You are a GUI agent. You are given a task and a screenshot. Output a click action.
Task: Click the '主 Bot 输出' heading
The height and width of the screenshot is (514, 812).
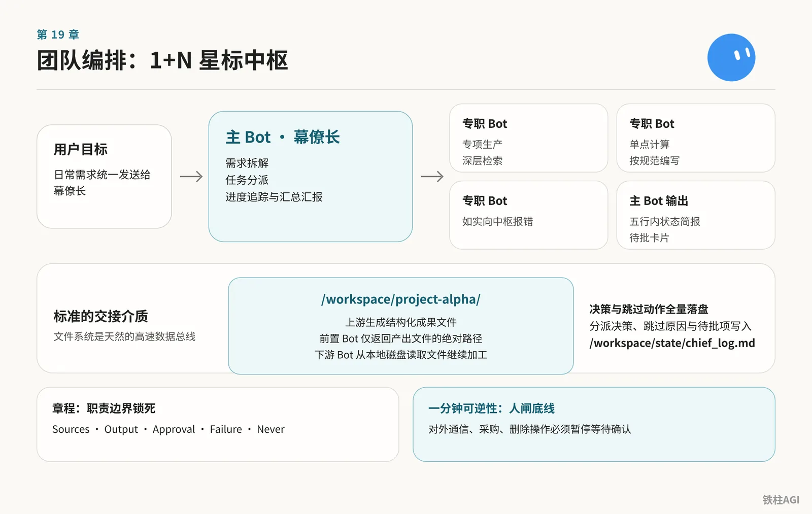click(659, 201)
